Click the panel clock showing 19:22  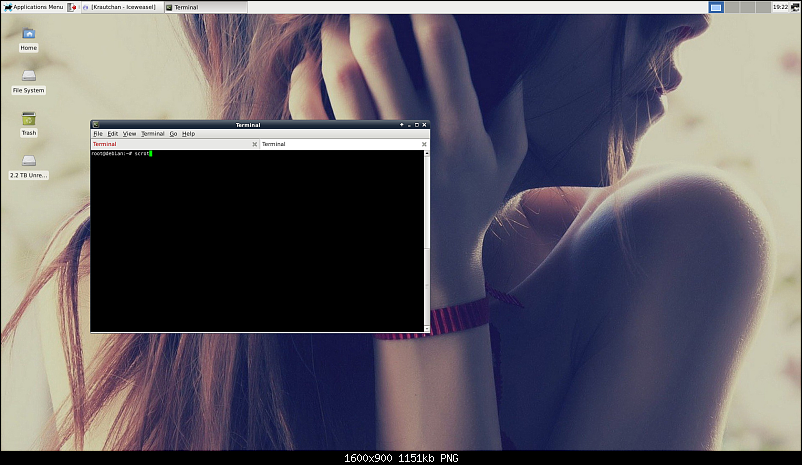click(x=780, y=7)
